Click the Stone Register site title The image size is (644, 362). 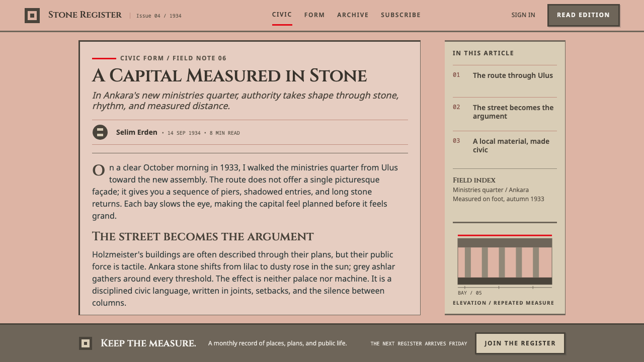coord(85,15)
